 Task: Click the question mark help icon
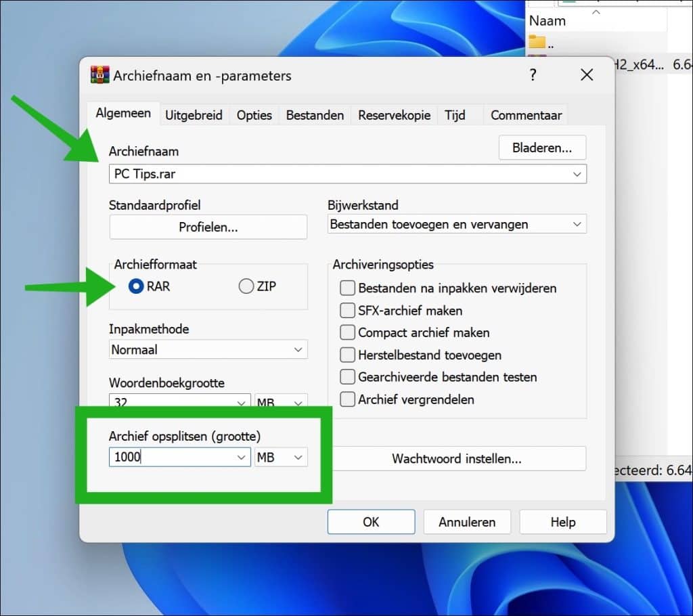click(533, 74)
